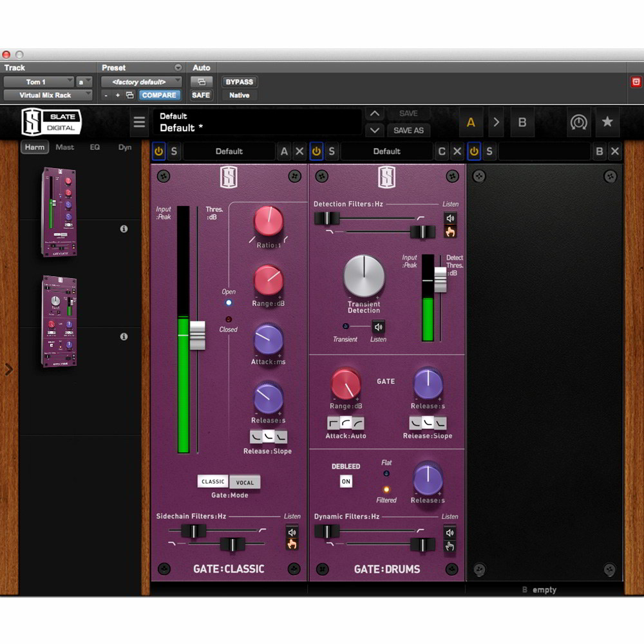
Task: Show info for Gate Drums thumbnail
Action: 124,336
